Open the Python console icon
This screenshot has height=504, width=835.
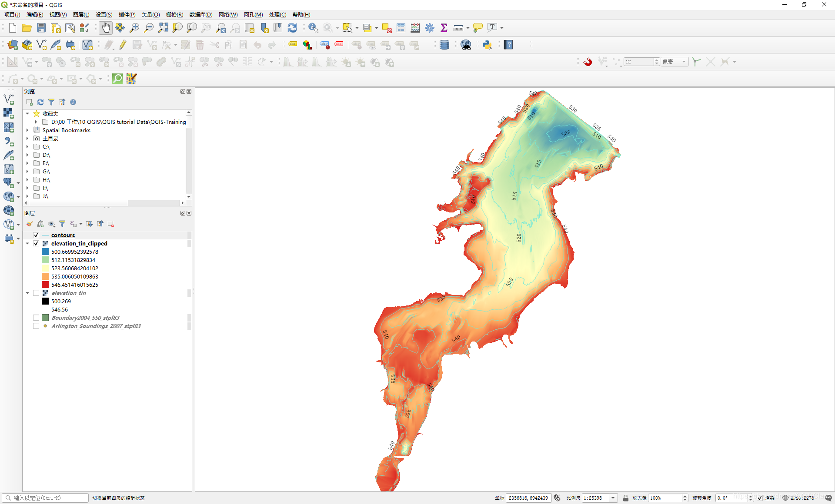487,45
